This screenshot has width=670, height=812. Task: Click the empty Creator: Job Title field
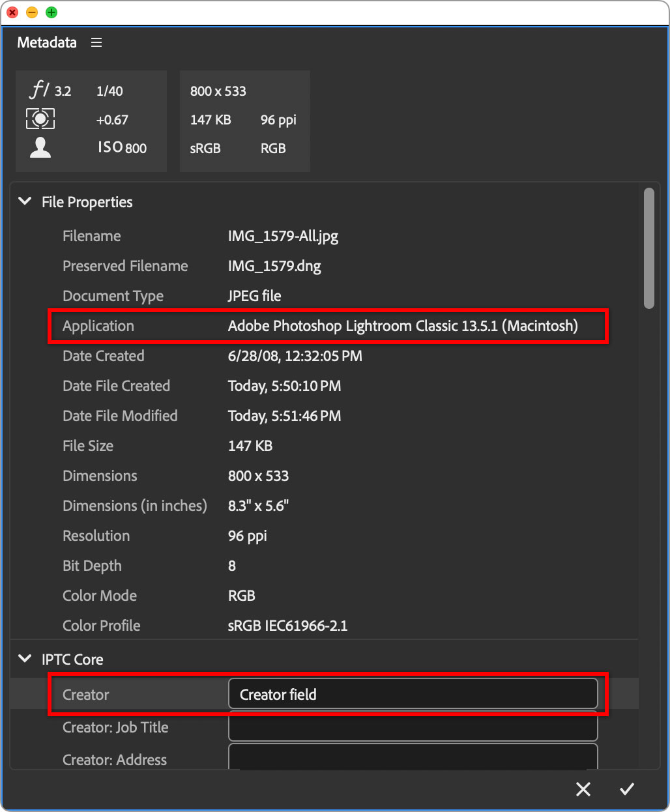pyautogui.click(x=413, y=727)
